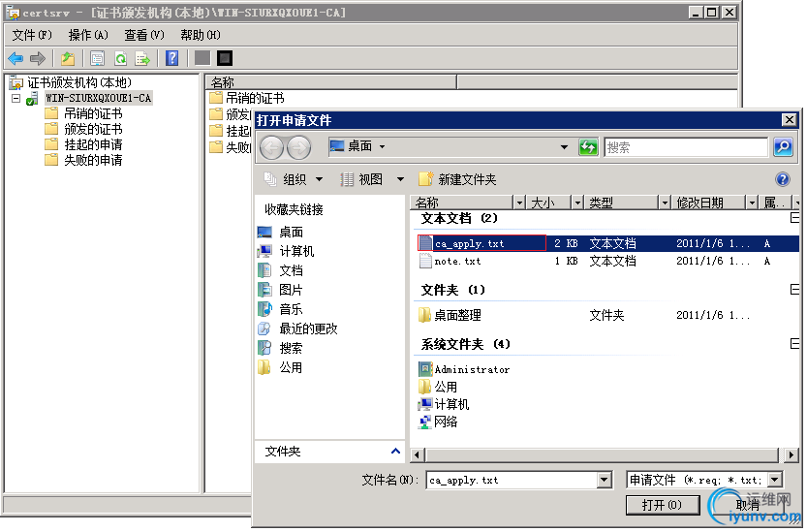
Task: Click the 打开(O) button
Action: tap(663, 505)
